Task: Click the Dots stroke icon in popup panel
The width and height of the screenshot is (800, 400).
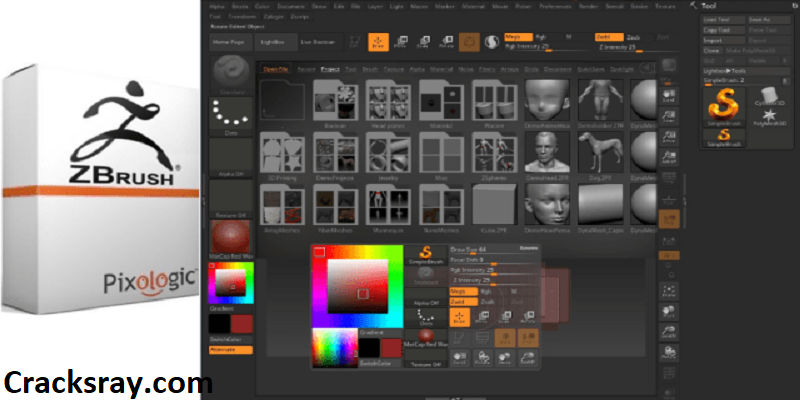Action: 426,317
